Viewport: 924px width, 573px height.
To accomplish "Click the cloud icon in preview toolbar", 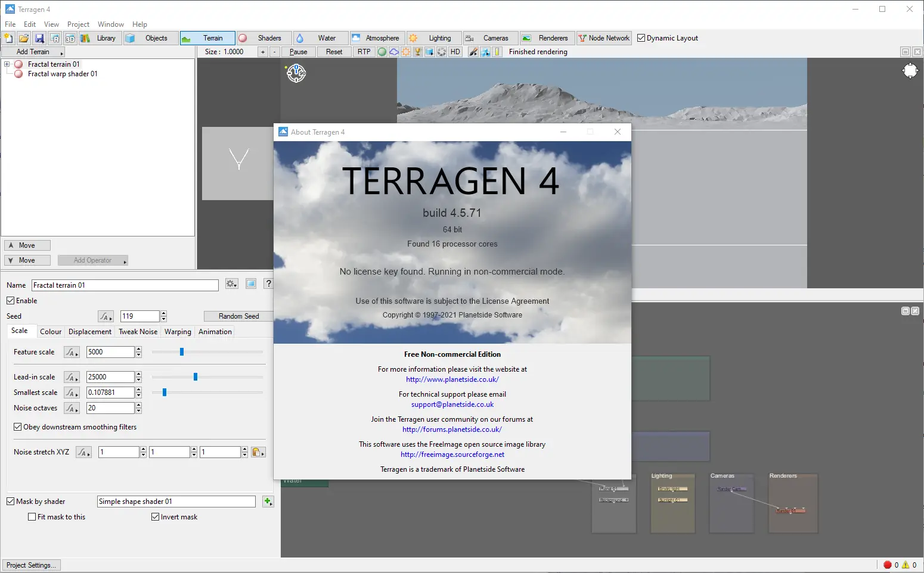I will (x=394, y=52).
